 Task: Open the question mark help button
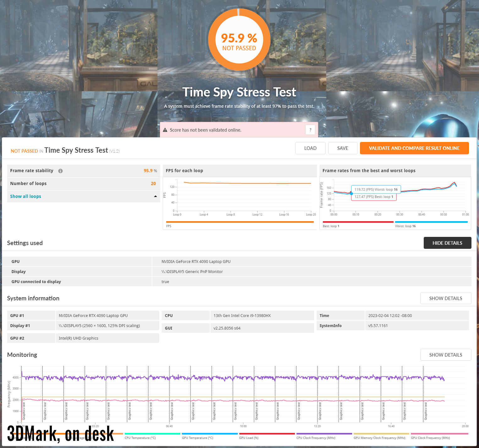310,130
